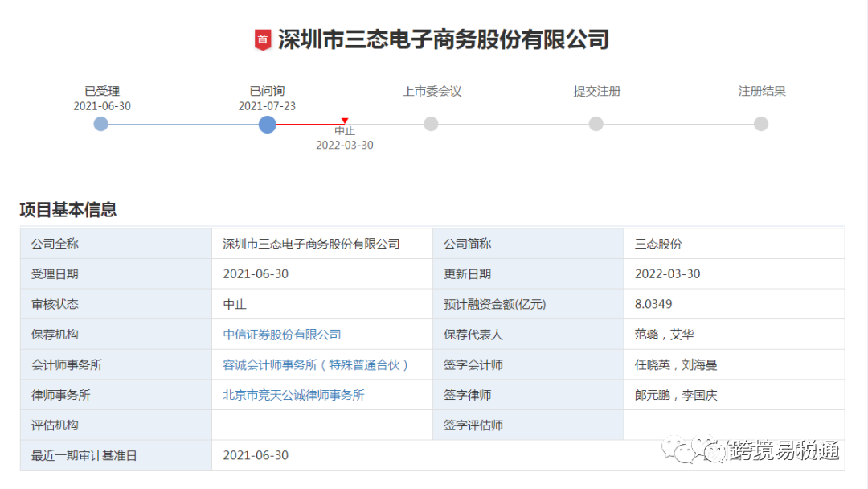
Task: Click the 公司简称 label cell
Action: point(528,244)
